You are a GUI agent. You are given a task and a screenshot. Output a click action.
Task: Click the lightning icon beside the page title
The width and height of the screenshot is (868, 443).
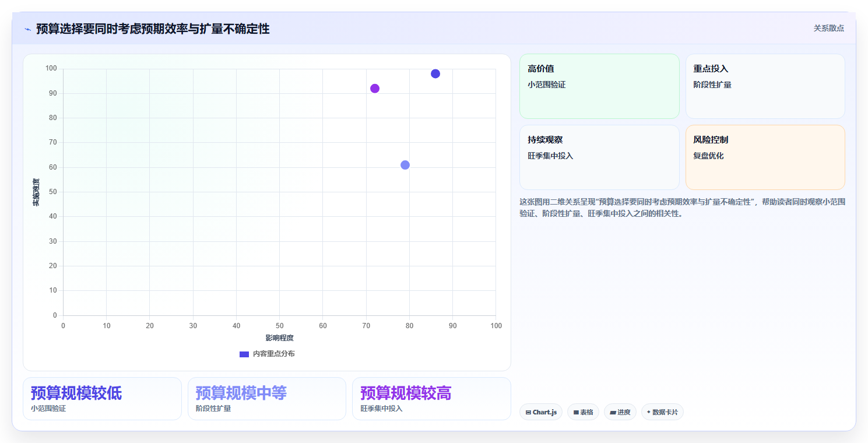pyautogui.click(x=27, y=29)
